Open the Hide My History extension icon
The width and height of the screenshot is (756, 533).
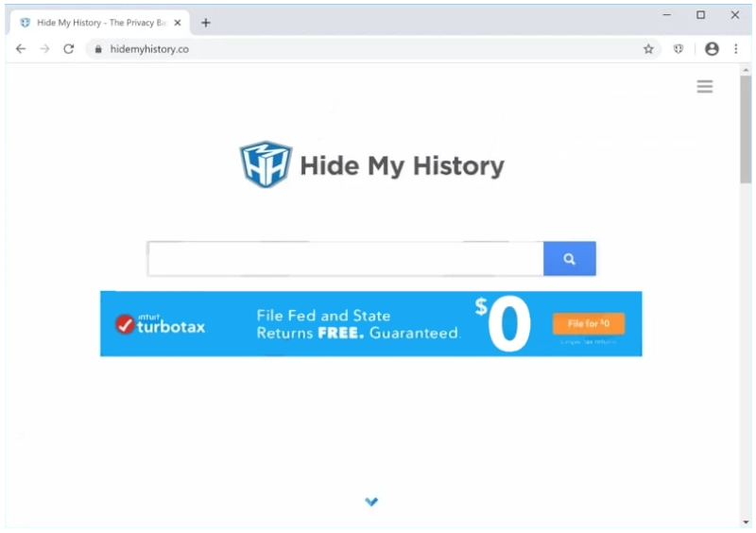pos(679,49)
